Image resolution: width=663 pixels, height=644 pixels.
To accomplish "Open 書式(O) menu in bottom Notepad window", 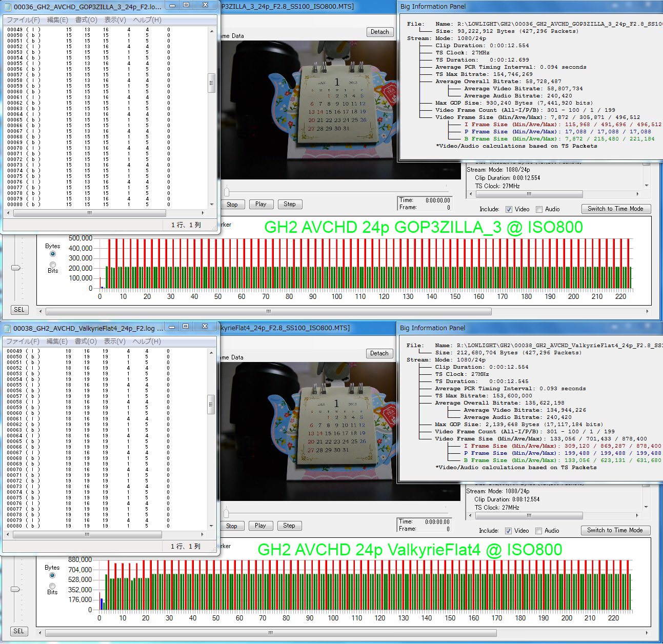I will coord(86,341).
